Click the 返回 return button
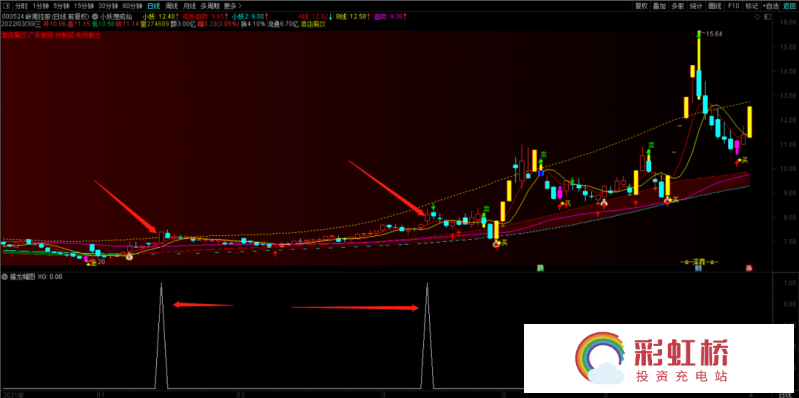Image resolution: width=799 pixels, height=398 pixels. tap(790, 7)
